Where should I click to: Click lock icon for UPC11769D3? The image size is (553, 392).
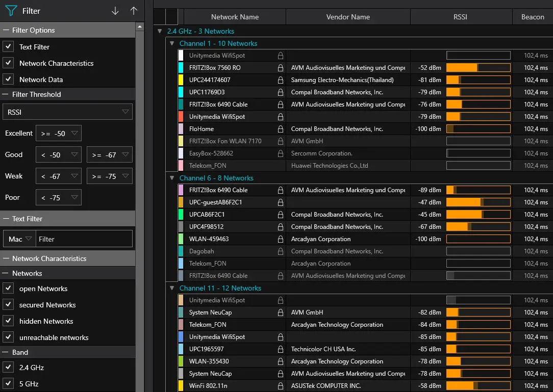pyautogui.click(x=281, y=92)
